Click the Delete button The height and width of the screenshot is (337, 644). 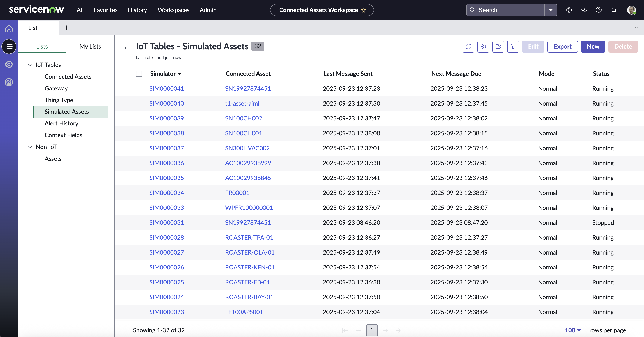tap(623, 47)
